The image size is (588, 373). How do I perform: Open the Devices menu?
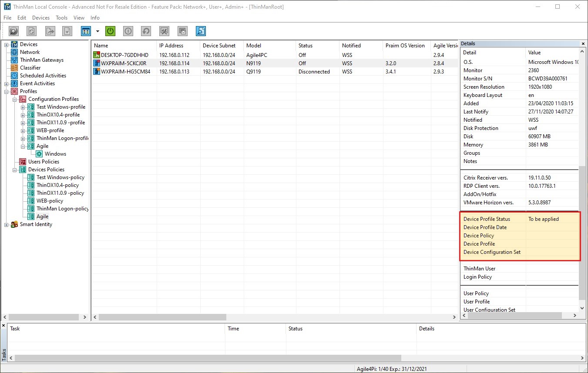coord(41,18)
